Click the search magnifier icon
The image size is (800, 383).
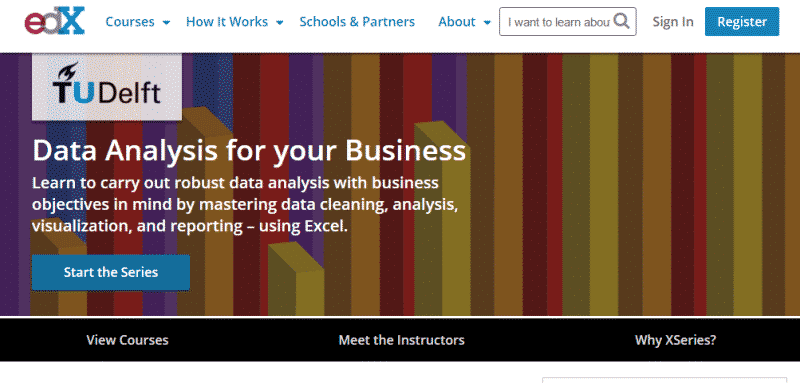[x=621, y=21]
